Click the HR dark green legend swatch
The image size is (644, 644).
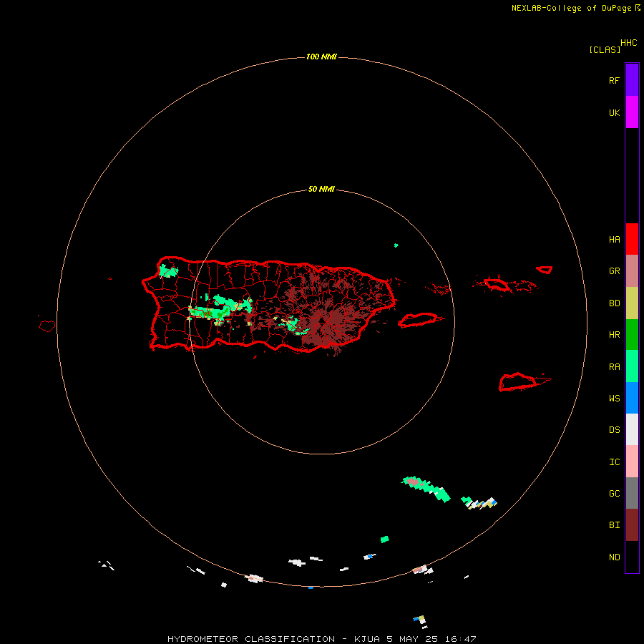coord(632,335)
